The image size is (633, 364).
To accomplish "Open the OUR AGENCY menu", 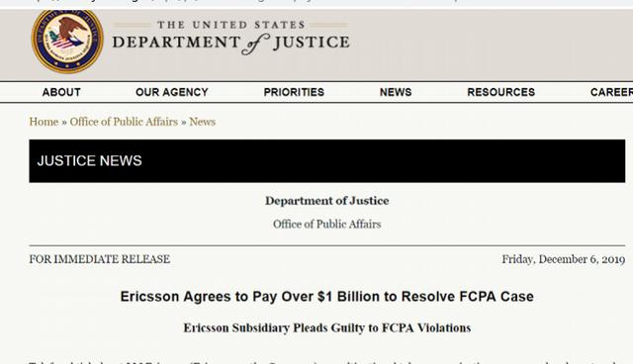I will coord(172,92).
